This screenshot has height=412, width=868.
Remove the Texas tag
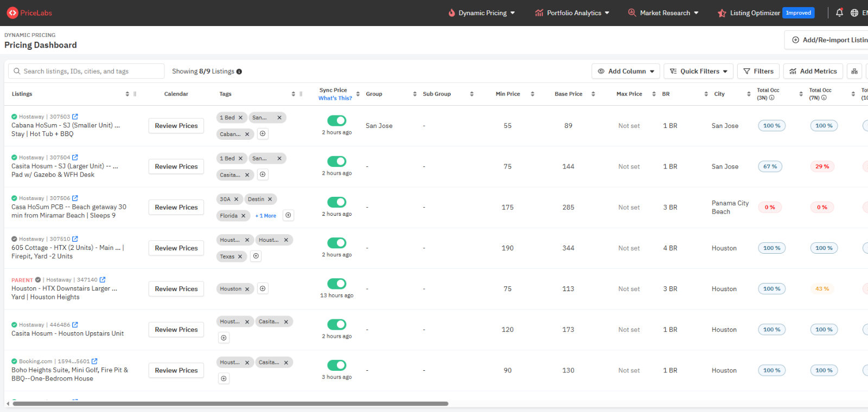[x=240, y=256]
